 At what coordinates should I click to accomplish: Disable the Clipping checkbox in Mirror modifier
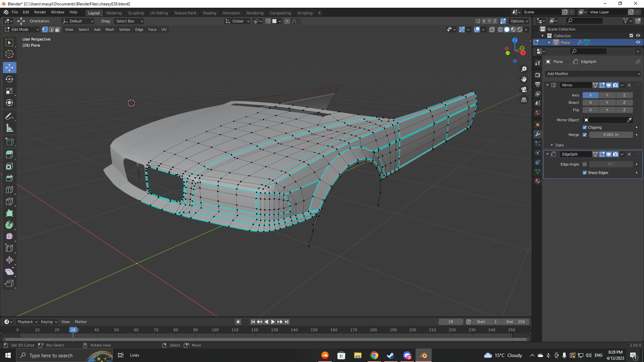[585, 127]
